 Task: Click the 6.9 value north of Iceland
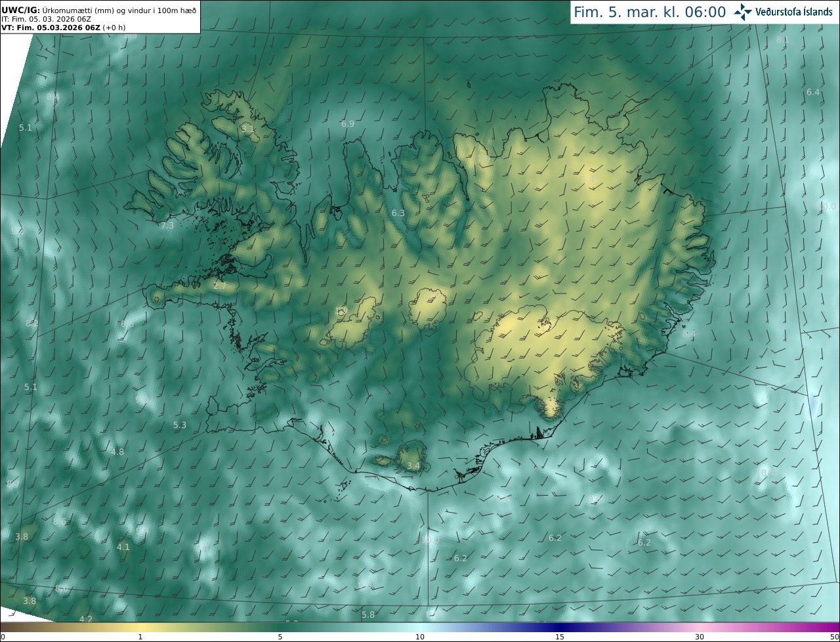coord(348,123)
